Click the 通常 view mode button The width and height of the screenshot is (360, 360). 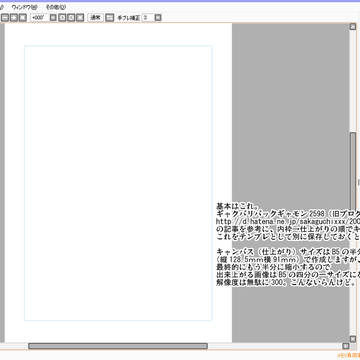[x=96, y=18]
